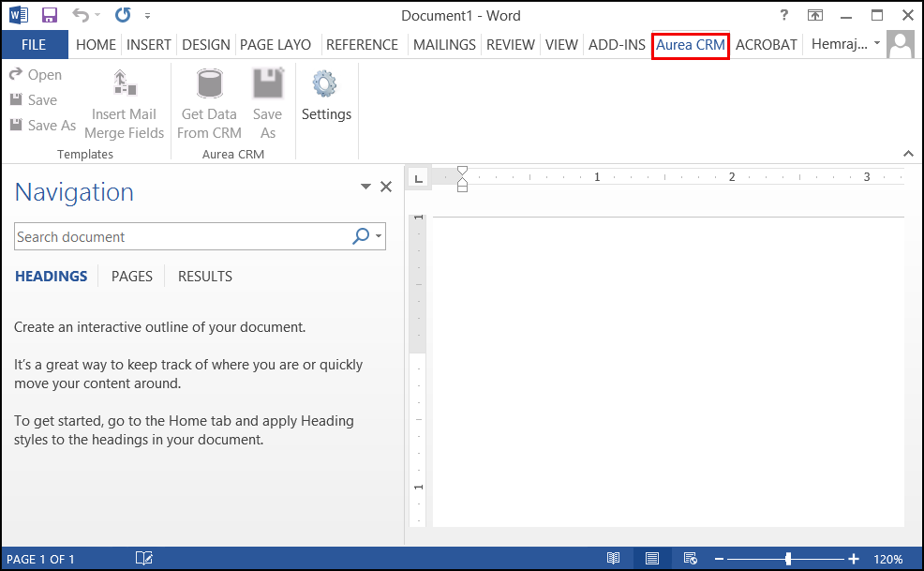
Task: Switch to the INSERT ribbon tab
Action: pos(148,45)
